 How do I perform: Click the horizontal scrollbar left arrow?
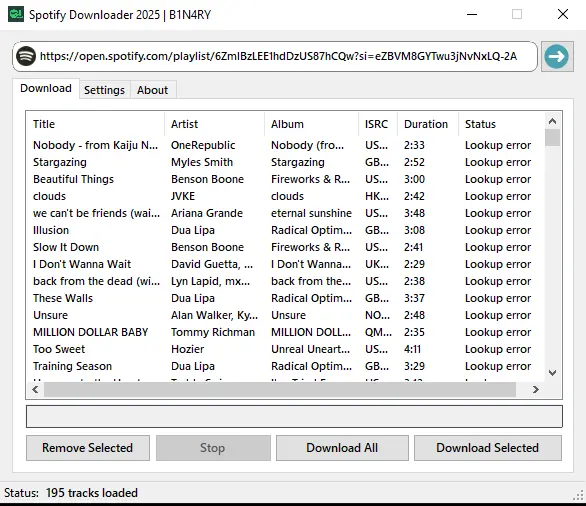point(36,390)
